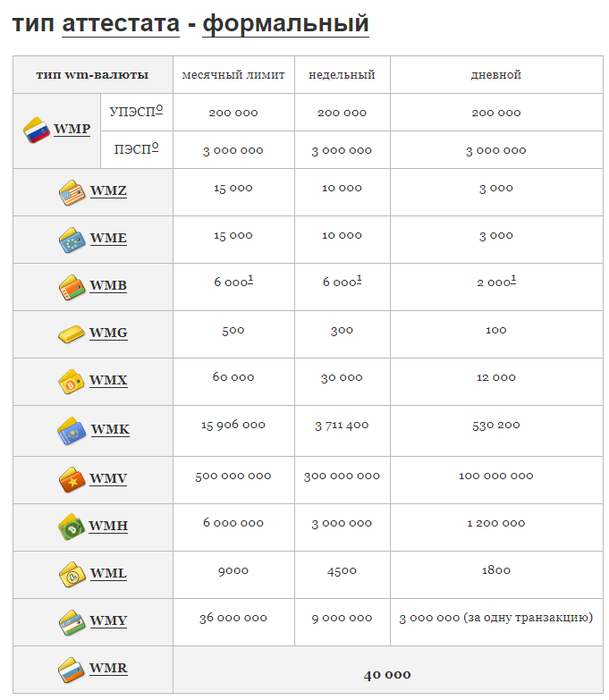
Task: Click the WMX bitcoin wallet icon
Action: (x=71, y=381)
